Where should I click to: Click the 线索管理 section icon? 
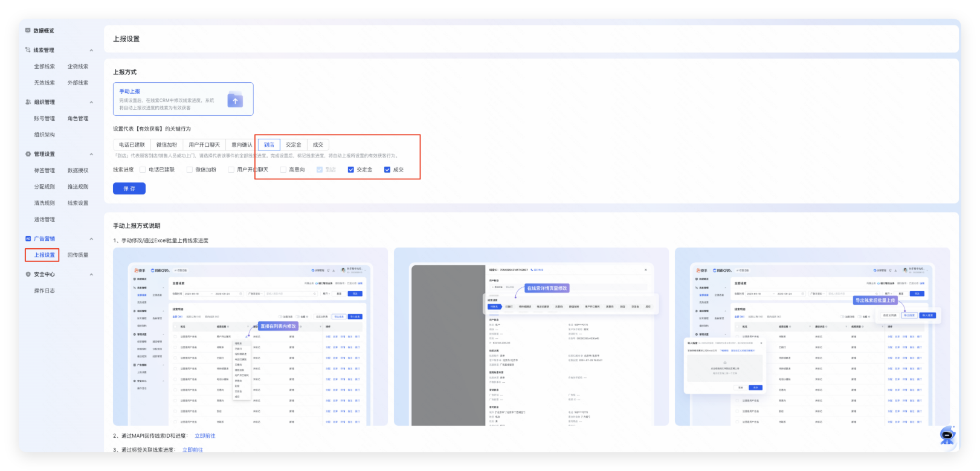[x=28, y=50]
